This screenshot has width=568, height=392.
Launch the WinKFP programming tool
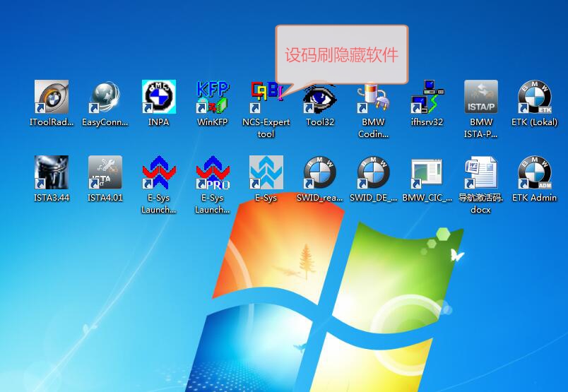coord(213,97)
